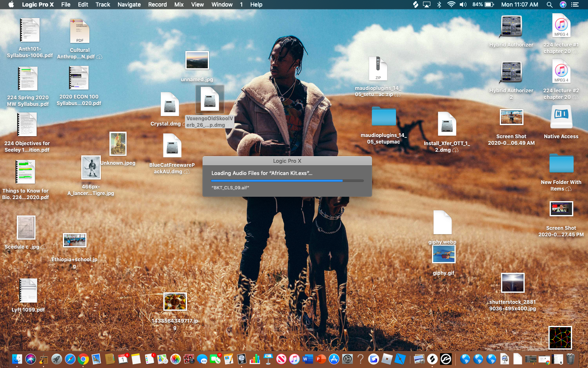Select the Screen Shot 27.45 PM thumbnail

pos(561,209)
